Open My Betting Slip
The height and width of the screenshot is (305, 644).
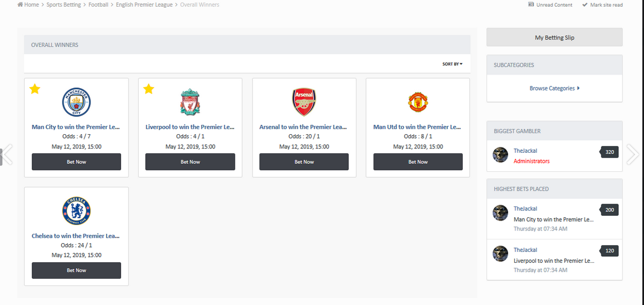(x=554, y=38)
